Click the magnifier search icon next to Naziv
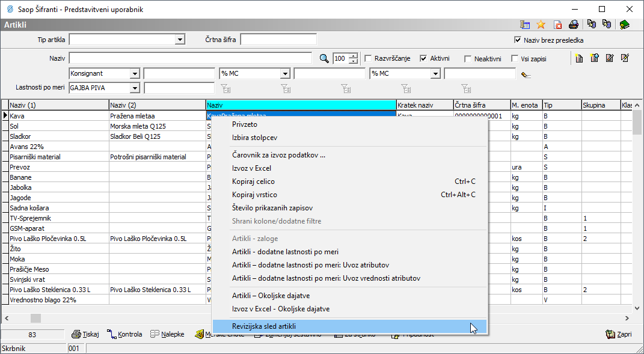Viewport: 644px width, 354px height. pos(324,58)
